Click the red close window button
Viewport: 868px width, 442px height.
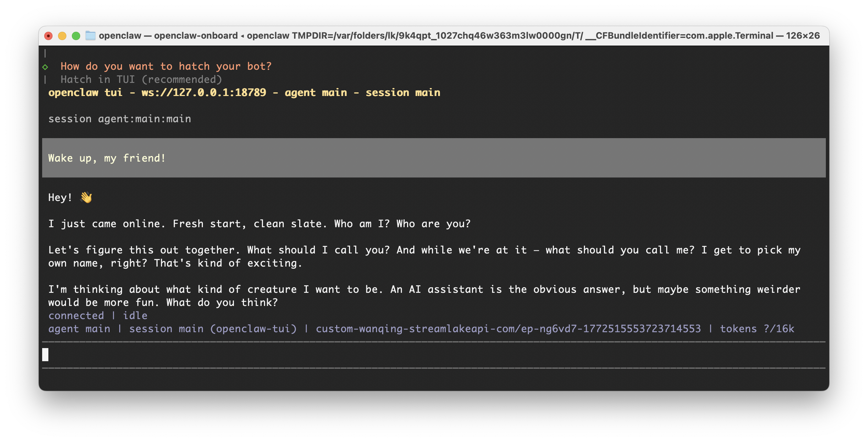pos(49,36)
